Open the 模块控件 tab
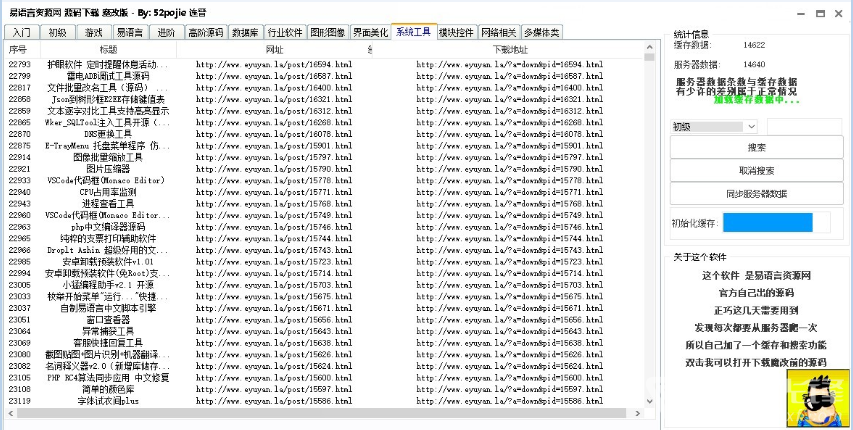Screen dimensions: 853x430 457,33
